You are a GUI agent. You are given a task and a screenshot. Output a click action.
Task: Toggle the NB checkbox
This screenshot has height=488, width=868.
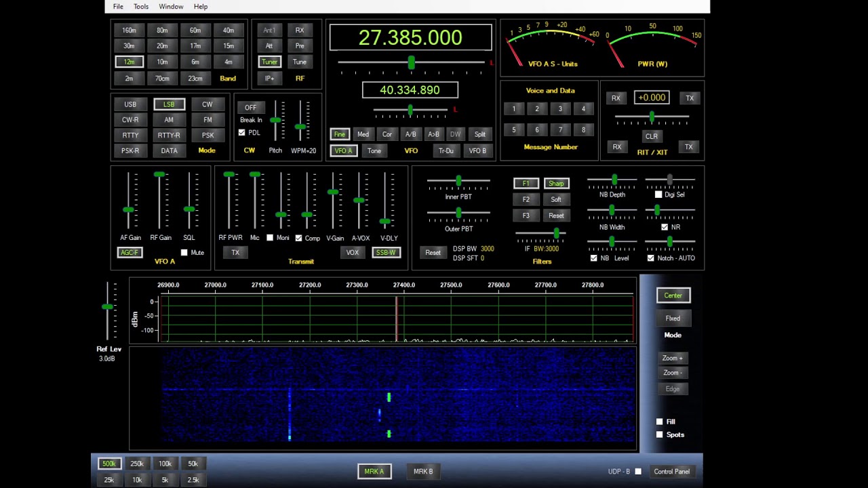click(594, 258)
